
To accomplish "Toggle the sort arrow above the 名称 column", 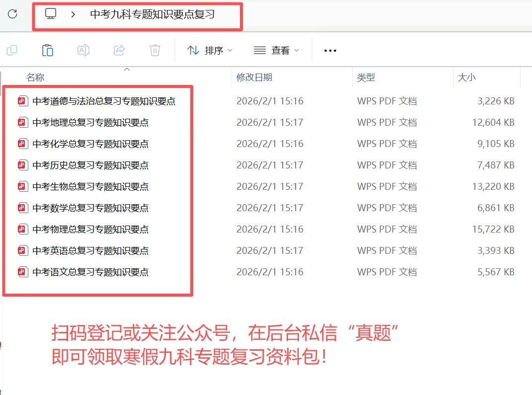I will [127, 69].
